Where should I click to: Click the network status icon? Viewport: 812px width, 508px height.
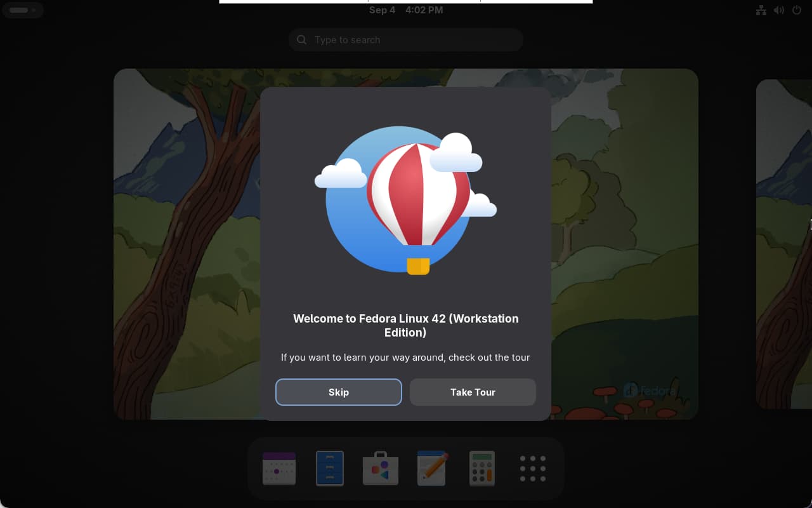(761, 10)
